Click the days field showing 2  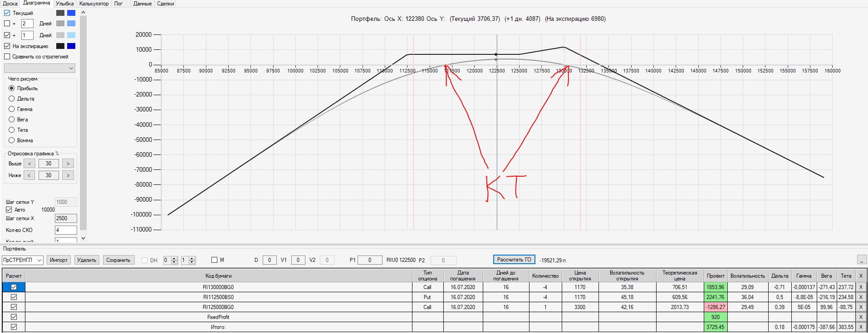tap(27, 24)
